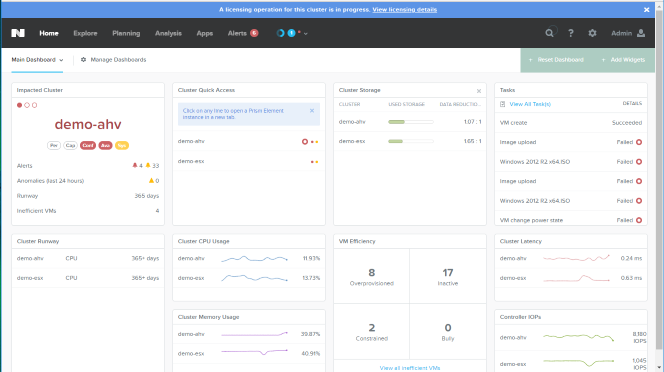Click the 2 Constrained VMs tile
Viewport: 664px width, 372px height.
coord(371,331)
